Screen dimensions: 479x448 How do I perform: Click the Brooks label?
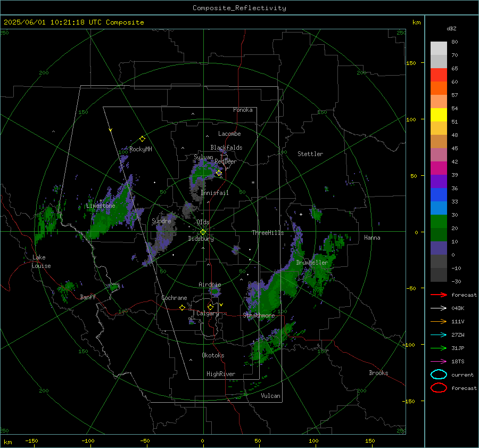[x=378, y=373]
